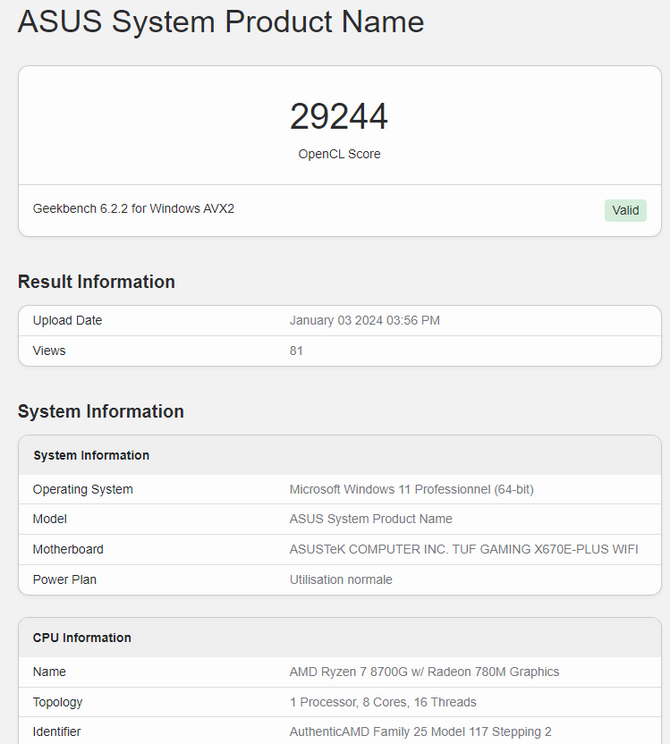Click the OpenCL Score label
Viewport: 670px width, 744px height.
(x=339, y=154)
